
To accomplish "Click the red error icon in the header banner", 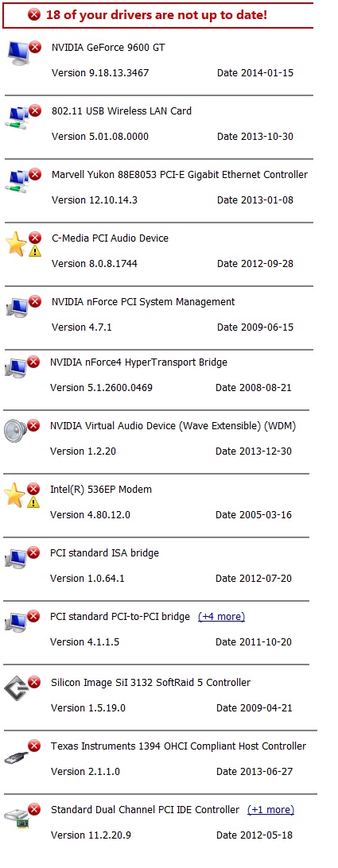I will point(34,15).
